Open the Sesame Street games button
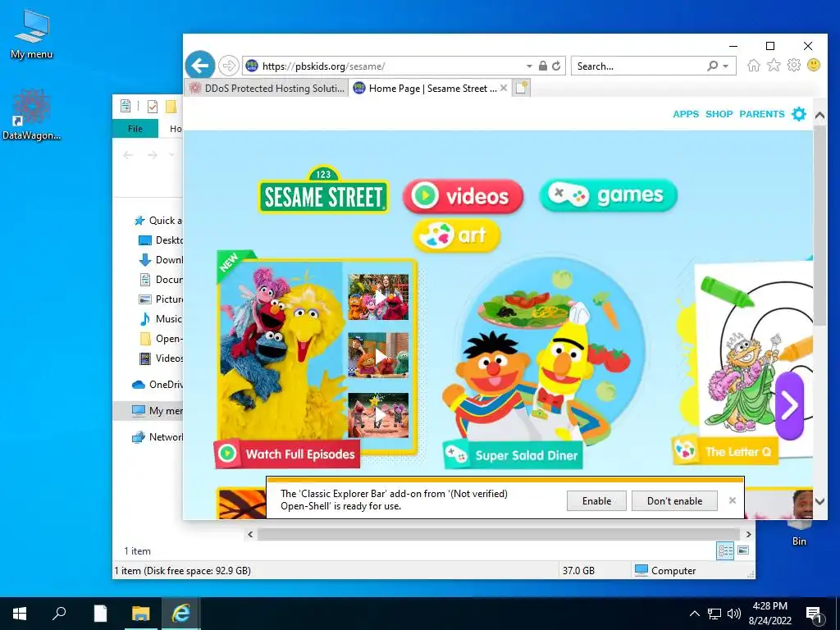 click(x=609, y=195)
